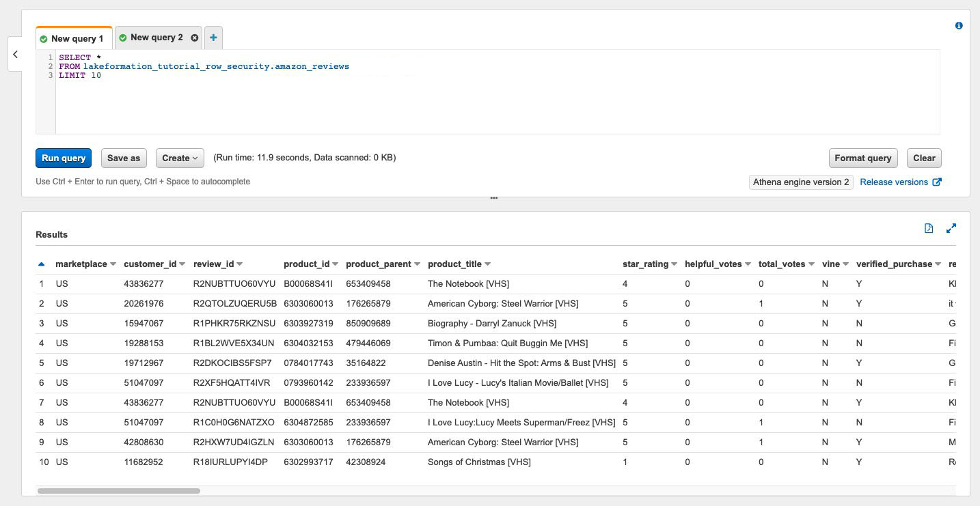Screen dimensions: 980x506
Task: Collapse the left navigation panel
Action: click(15, 54)
